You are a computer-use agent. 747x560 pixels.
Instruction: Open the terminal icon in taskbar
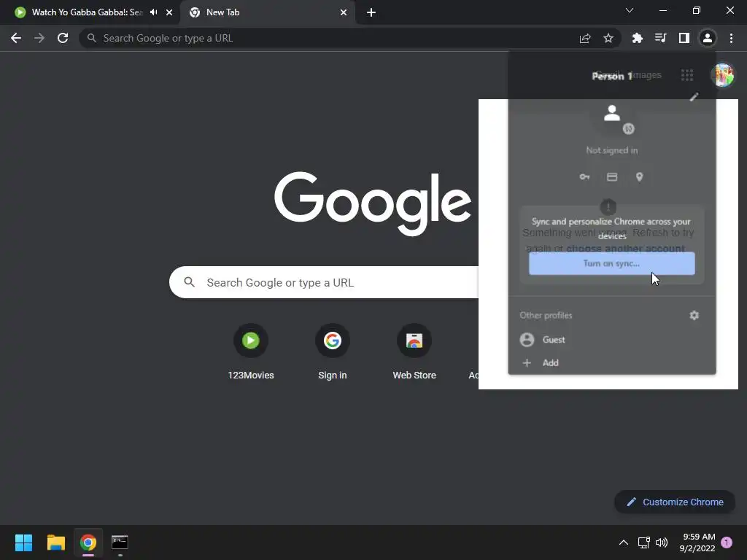click(x=120, y=542)
